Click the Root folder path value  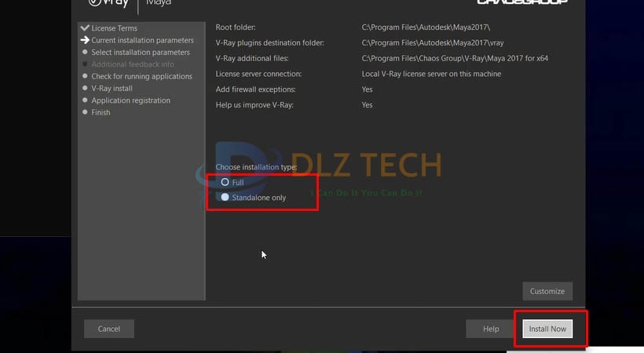click(426, 27)
